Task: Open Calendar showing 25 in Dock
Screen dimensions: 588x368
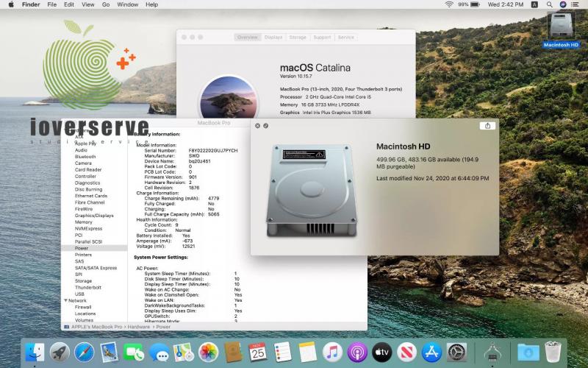Action: click(258, 353)
